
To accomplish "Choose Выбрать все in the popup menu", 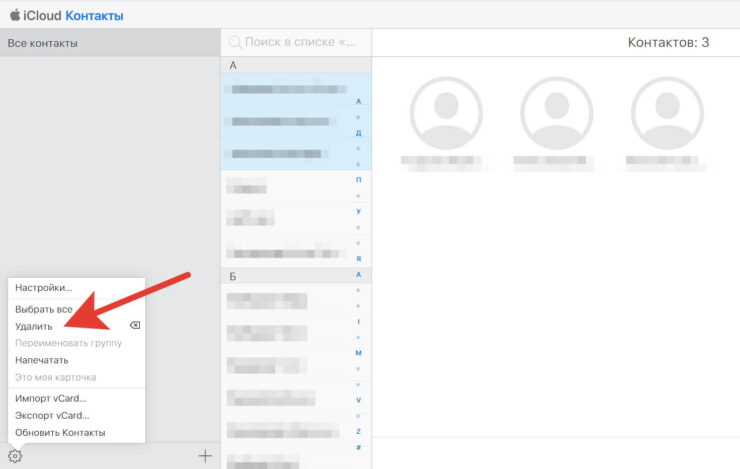I will [43, 309].
